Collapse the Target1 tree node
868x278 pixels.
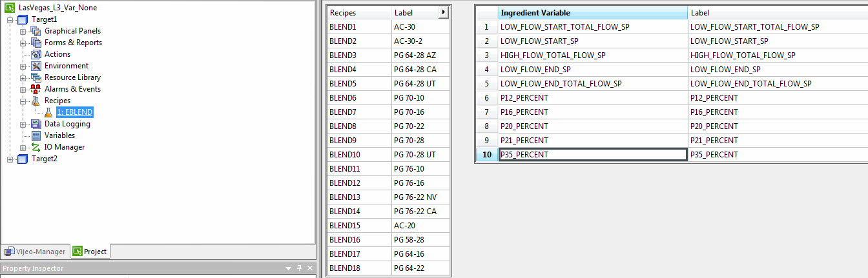click(x=10, y=19)
